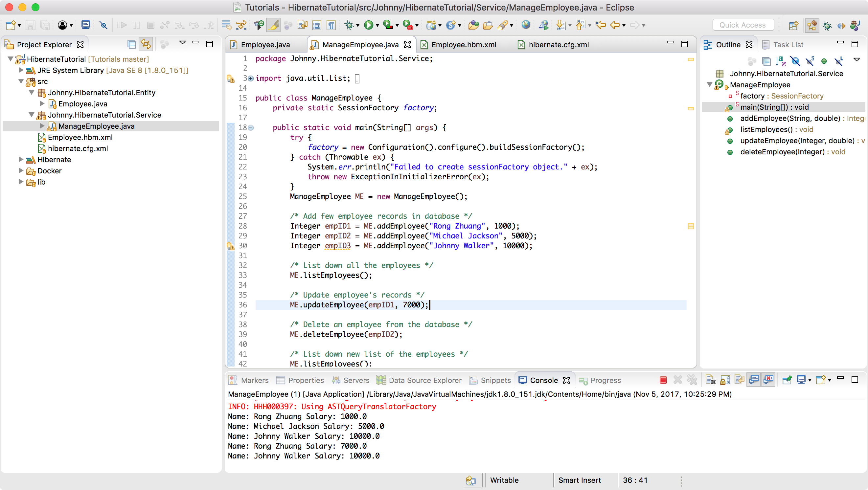This screenshot has width=868, height=490.
Task: Open Project Explorer view menu triangle
Action: click(182, 42)
